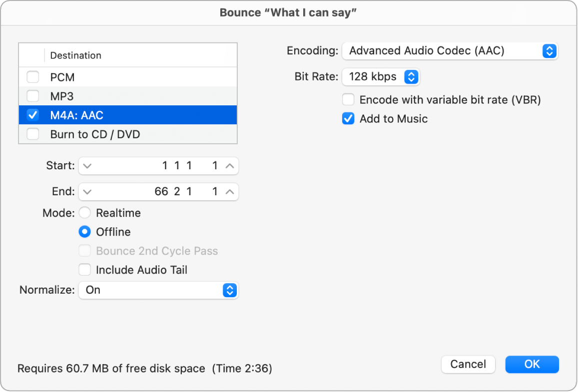Click the M4A: AAC row label
The width and height of the screenshot is (578, 392).
pos(76,115)
